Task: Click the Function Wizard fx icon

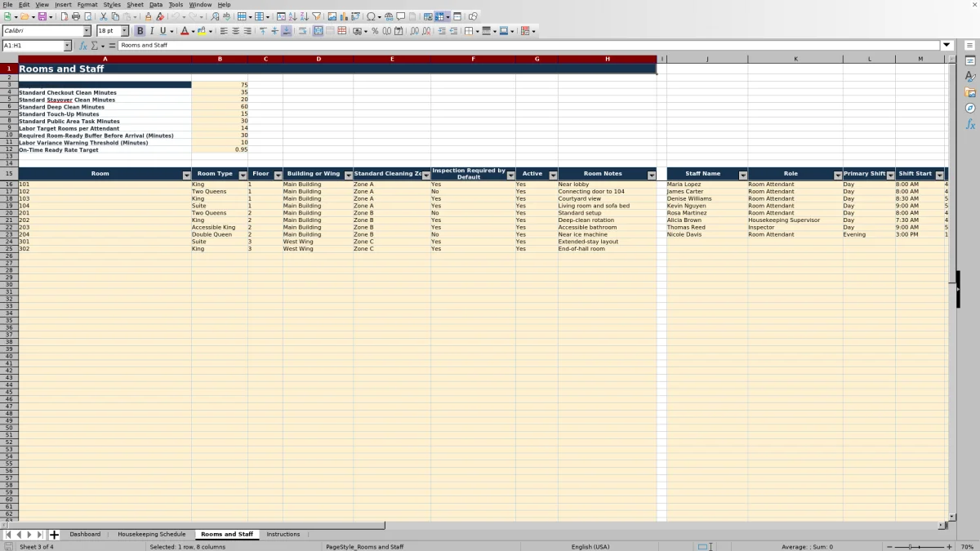Action: 82,46
